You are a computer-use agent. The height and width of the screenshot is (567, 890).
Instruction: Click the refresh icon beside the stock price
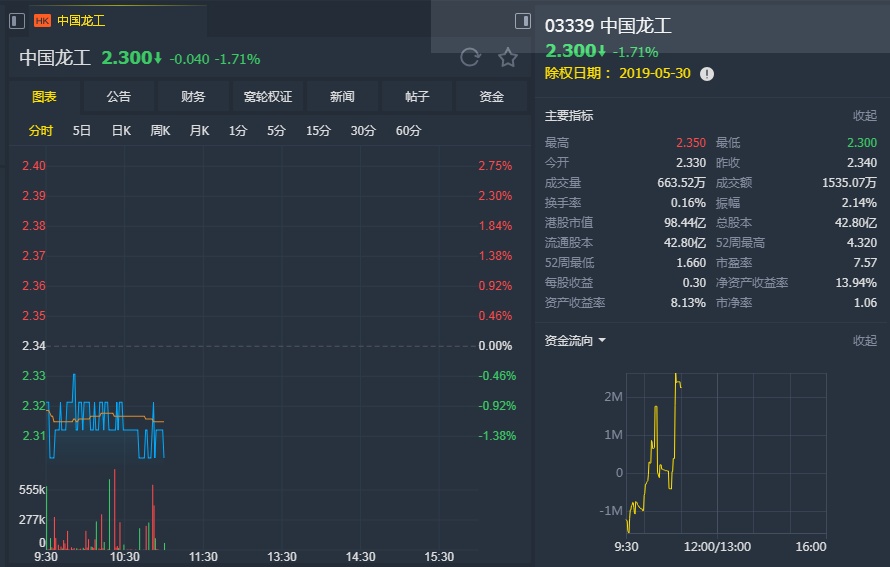point(470,57)
